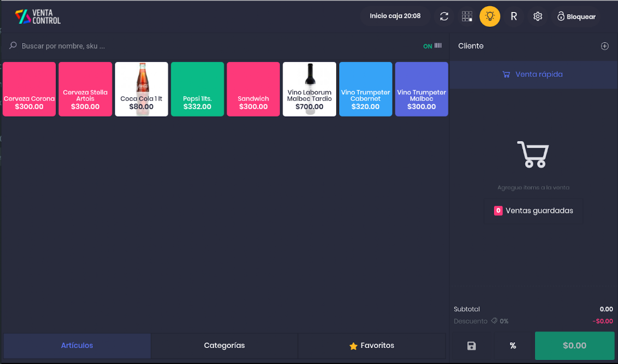Switch to the Categorías tab
Viewport: 618px width, 364px height.
(x=224, y=345)
